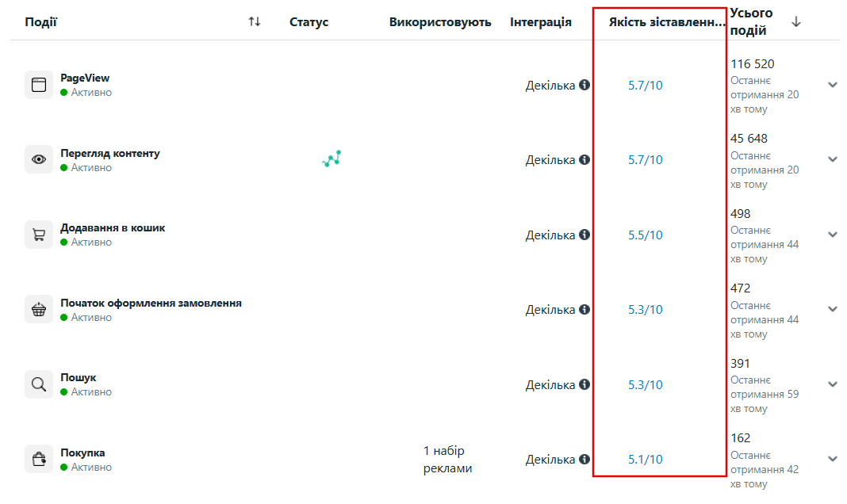Expand the PageView row chevron

(x=833, y=85)
